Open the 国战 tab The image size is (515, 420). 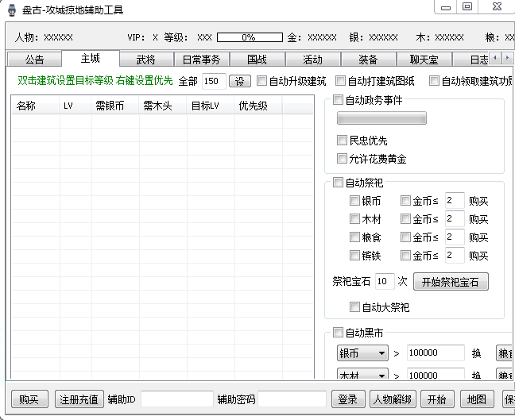257,60
